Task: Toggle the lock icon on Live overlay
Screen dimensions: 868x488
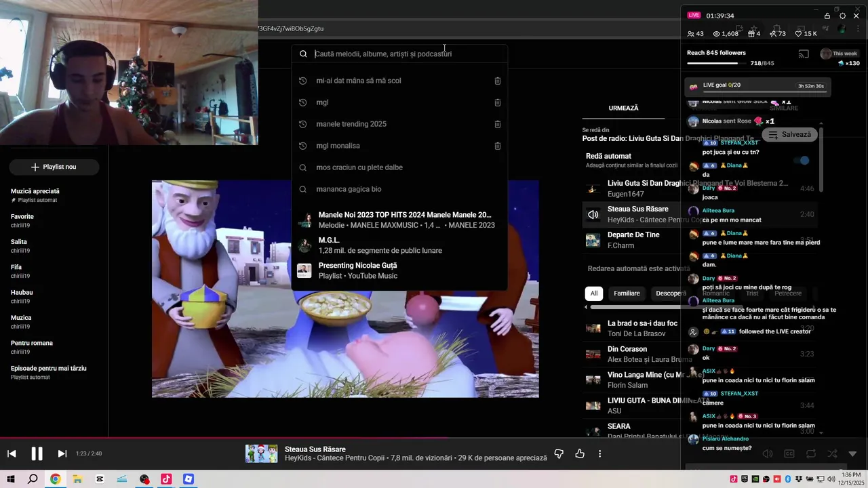Action: point(827,16)
